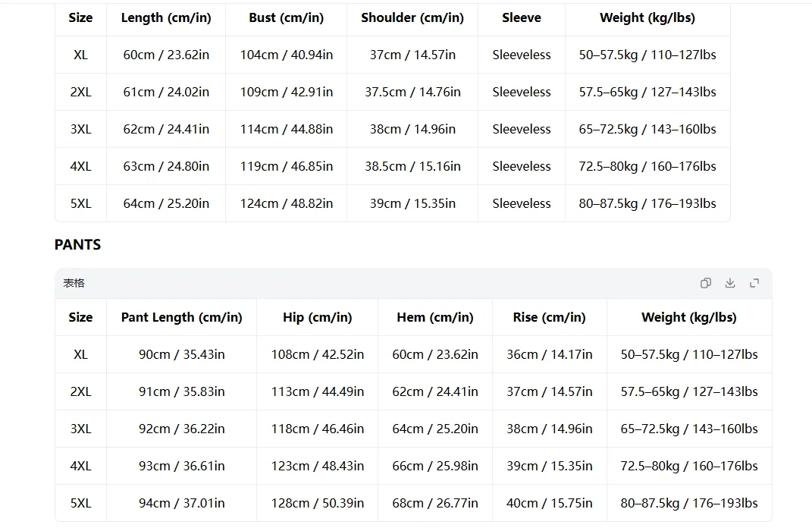Screen dimensions: 812x528
Task: Click the 60cm / 23.62in length cell for top XL
Action: click(x=166, y=55)
